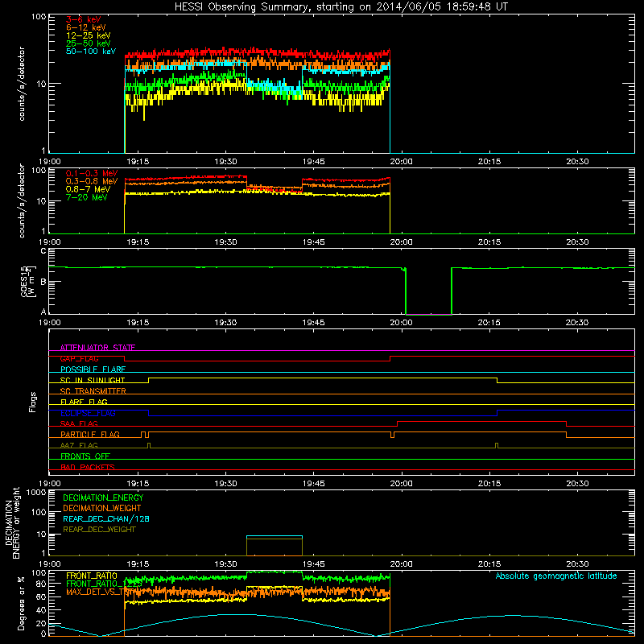Select the FLARE_FLAG label
This screenshot has width=644, height=644.
point(84,402)
